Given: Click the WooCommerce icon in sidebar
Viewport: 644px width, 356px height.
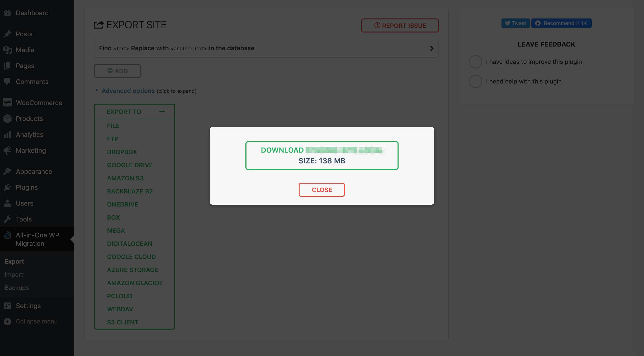Looking at the screenshot, I should point(7,103).
